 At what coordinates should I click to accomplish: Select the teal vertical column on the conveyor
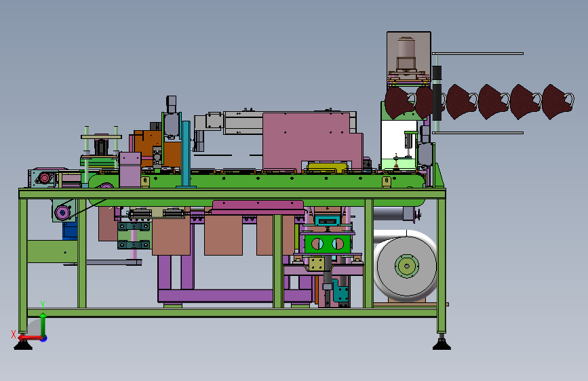186,154
